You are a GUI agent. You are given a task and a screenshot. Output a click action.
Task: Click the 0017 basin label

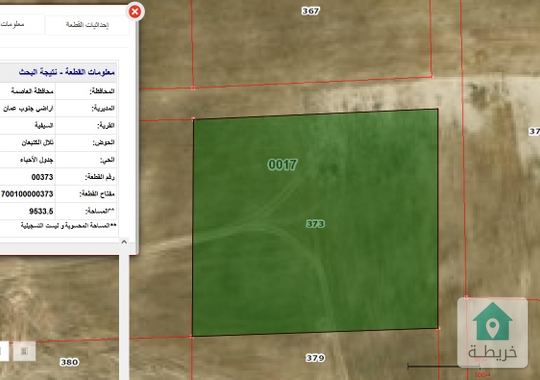(x=282, y=165)
